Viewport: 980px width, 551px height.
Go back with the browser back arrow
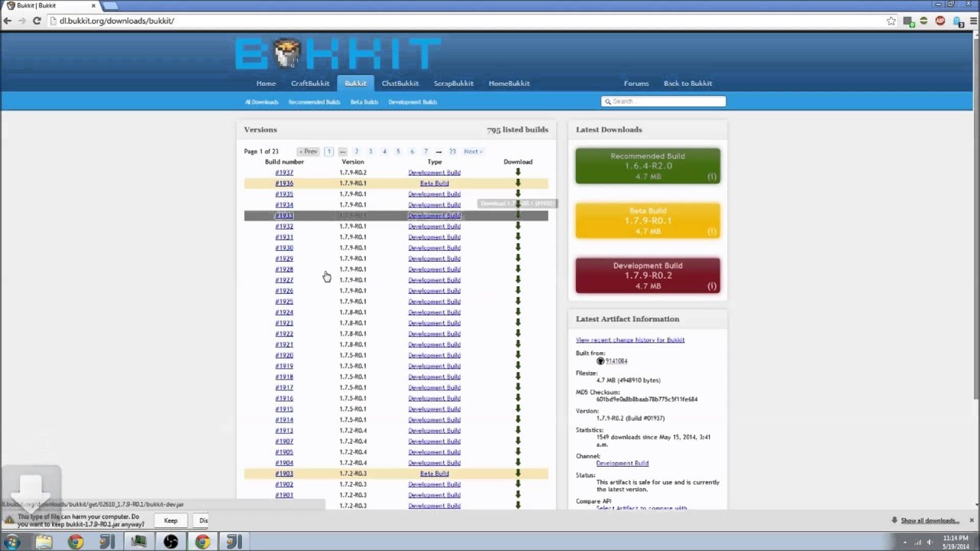[8, 21]
